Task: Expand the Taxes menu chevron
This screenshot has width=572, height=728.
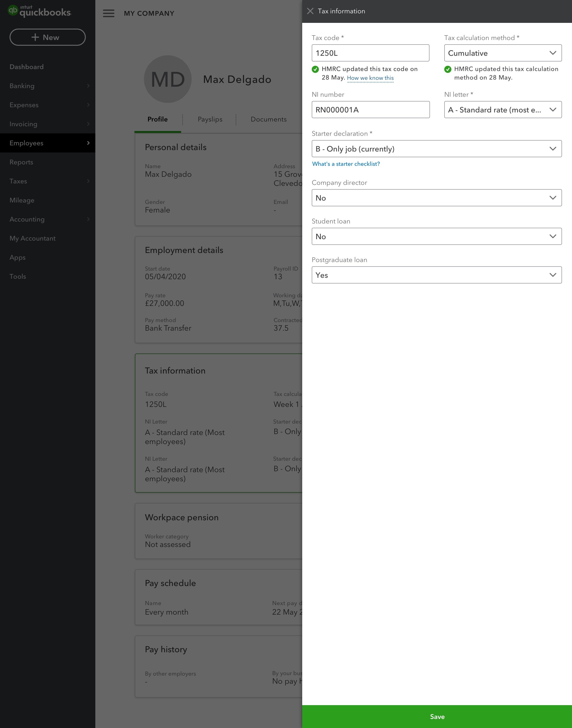Action: coord(88,182)
